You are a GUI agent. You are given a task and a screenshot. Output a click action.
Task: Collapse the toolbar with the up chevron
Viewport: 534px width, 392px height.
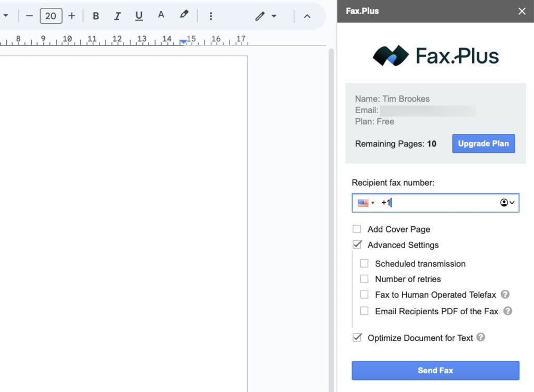(x=307, y=16)
